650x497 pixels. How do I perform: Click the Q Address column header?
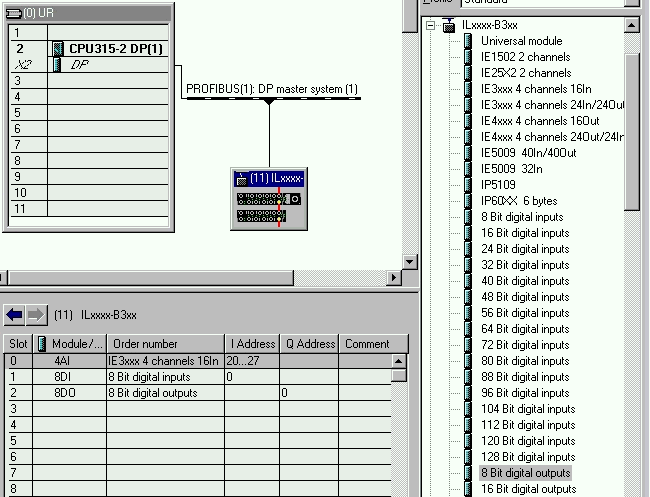[x=310, y=344]
